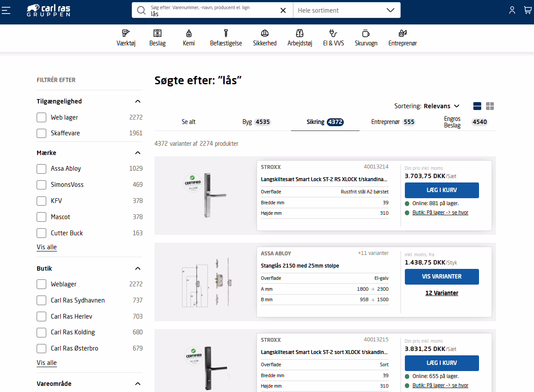Check the Carl Ras Sydhavnen filter
This screenshot has width=534, height=392.
(41, 300)
